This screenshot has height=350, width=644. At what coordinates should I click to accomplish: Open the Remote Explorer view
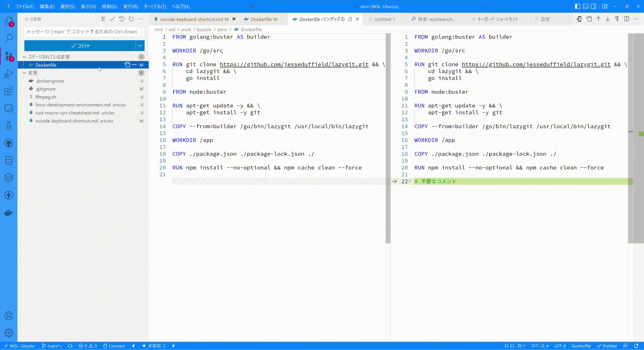(x=9, y=108)
